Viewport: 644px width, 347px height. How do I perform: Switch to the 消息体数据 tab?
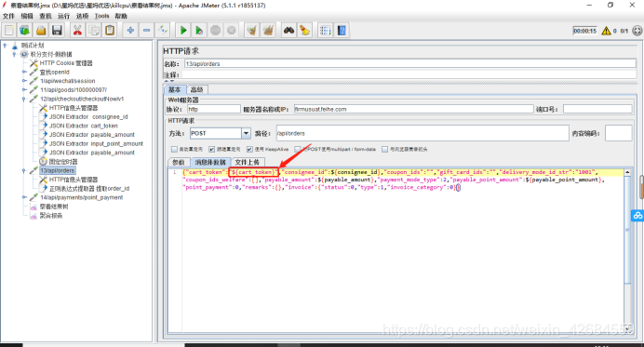pyautogui.click(x=210, y=162)
